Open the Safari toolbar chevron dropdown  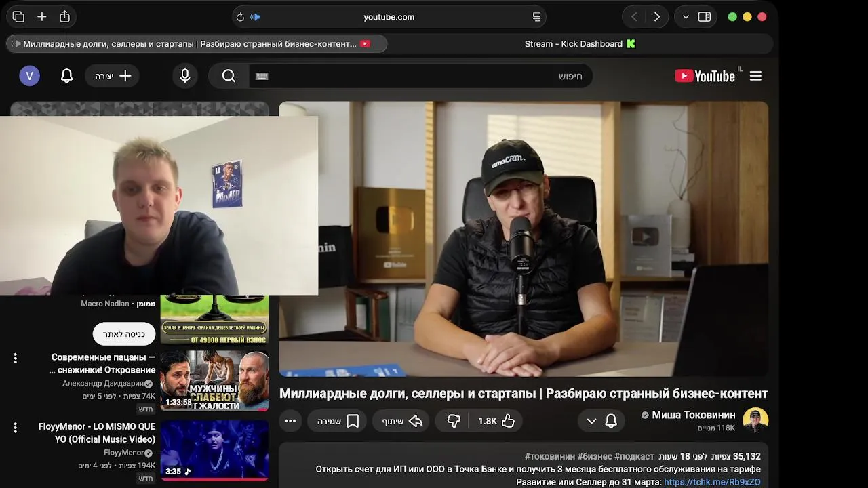pos(686,17)
